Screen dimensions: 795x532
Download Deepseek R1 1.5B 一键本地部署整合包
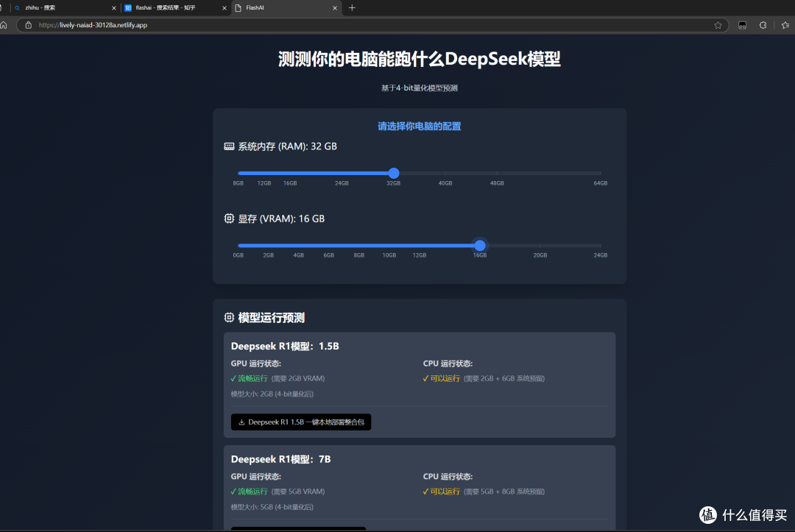pyautogui.click(x=301, y=422)
